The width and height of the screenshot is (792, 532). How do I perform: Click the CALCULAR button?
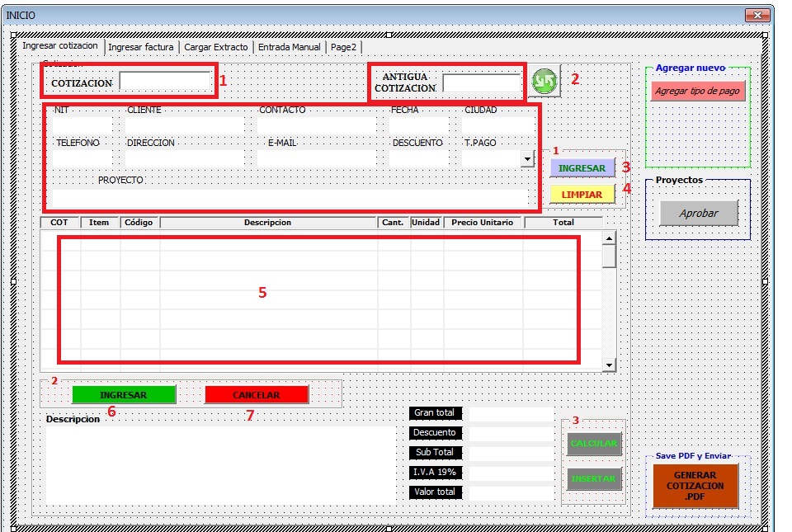(x=594, y=444)
